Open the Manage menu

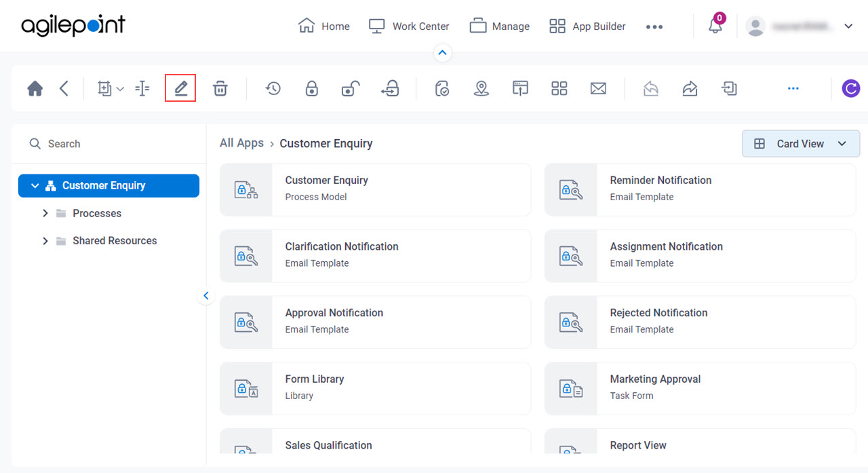coord(499,26)
